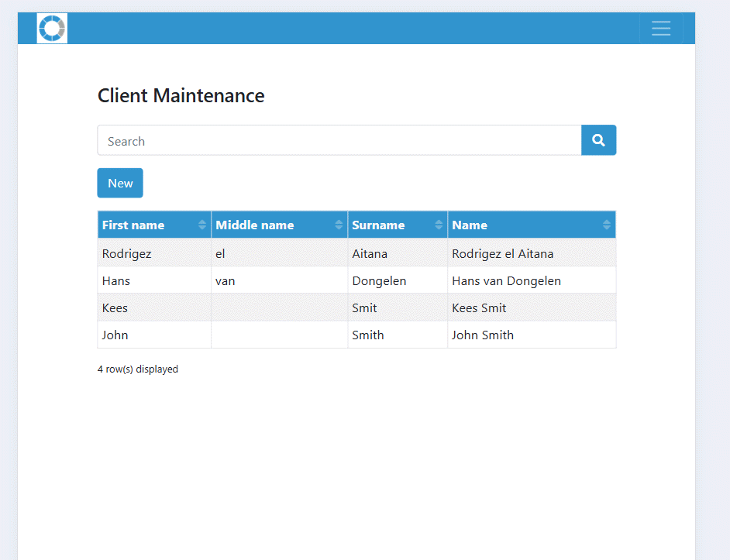Image resolution: width=730 pixels, height=560 pixels.
Task: Click inside the Search input field
Action: 310,141
